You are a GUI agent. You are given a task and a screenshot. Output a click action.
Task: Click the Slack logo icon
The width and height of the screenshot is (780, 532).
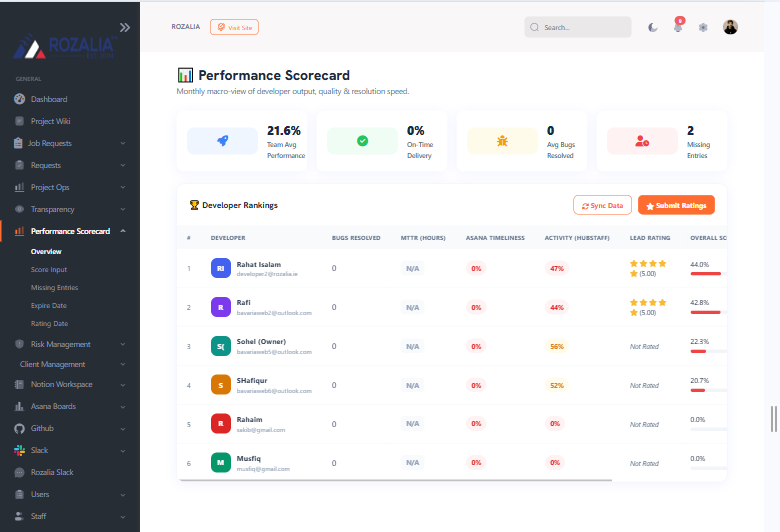[x=19, y=450]
